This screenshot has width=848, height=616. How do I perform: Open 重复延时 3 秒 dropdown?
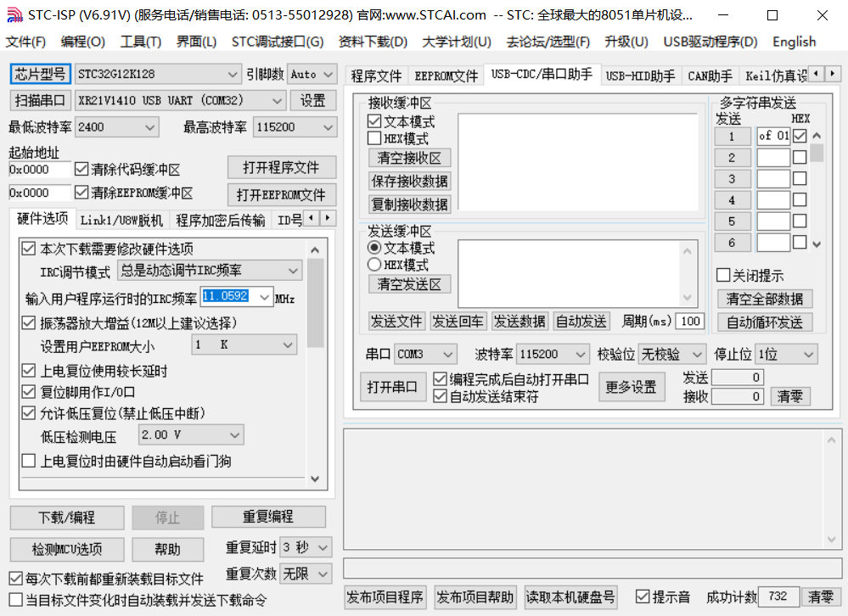(x=306, y=547)
